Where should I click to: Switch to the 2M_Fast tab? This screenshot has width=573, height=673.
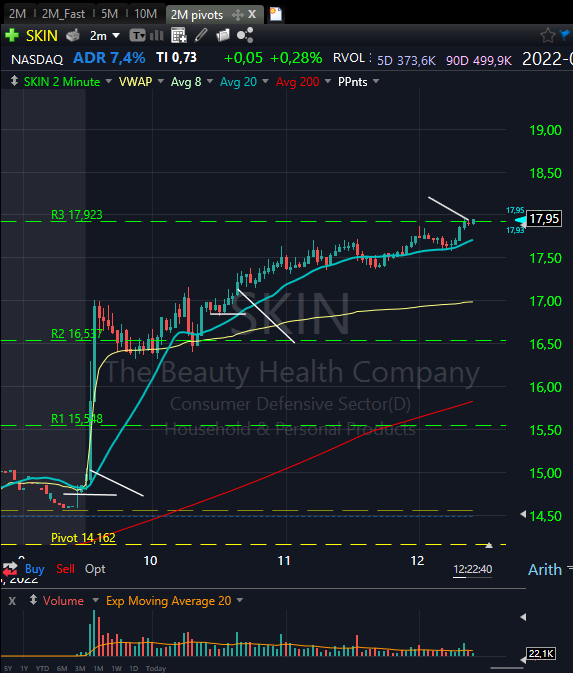[x=63, y=14]
